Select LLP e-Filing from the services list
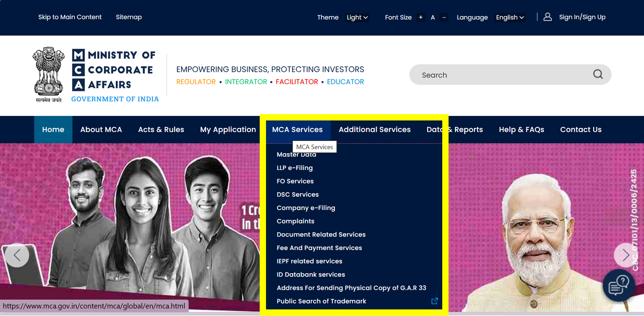 (x=295, y=168)
